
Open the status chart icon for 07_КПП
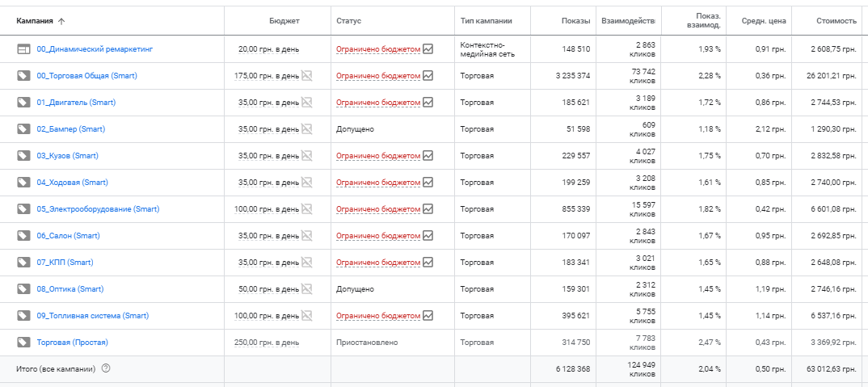click(428, 262)
